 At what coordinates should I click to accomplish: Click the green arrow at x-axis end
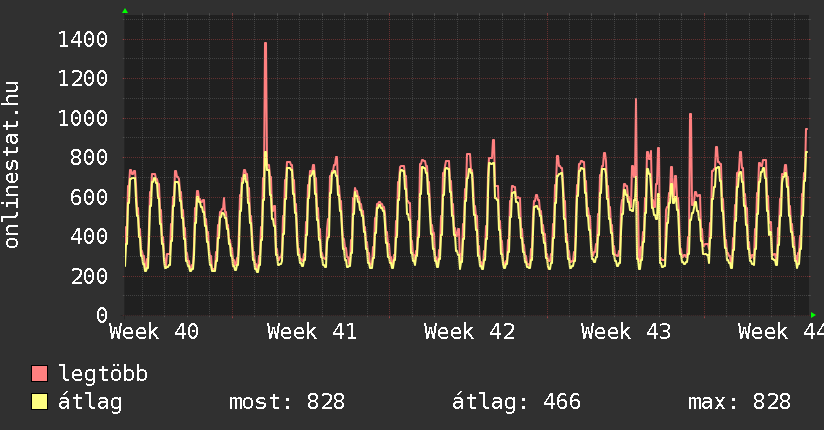813,314
